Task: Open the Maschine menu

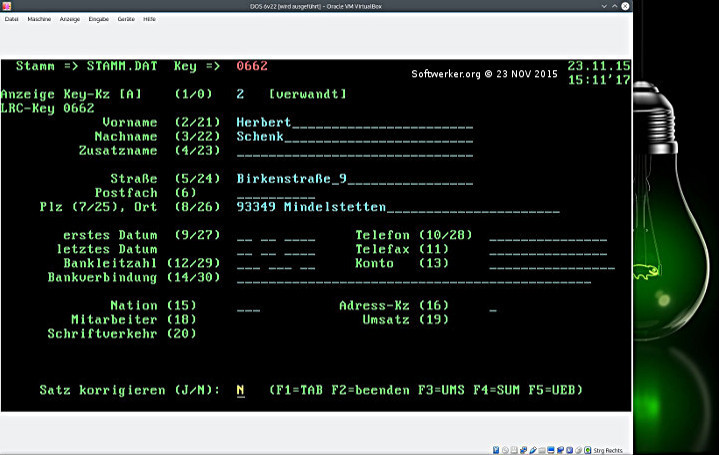Action: [x=39, y=19]
